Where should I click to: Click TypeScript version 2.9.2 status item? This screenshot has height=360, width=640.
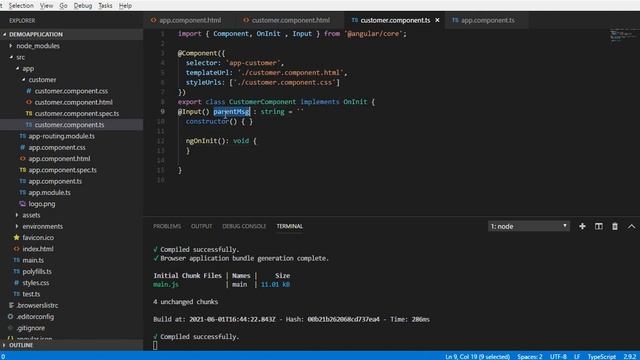pyautogui.click(x=630, y=356)
